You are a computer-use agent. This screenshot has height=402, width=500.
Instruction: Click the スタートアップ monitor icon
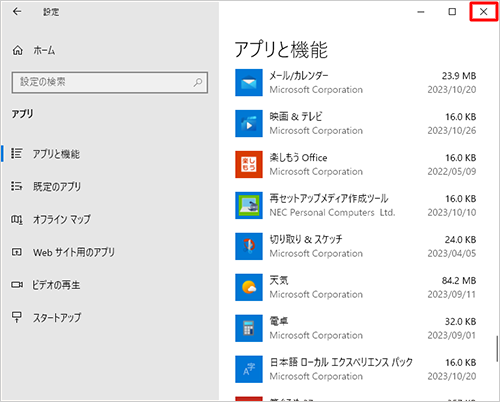tap(17, 317)
